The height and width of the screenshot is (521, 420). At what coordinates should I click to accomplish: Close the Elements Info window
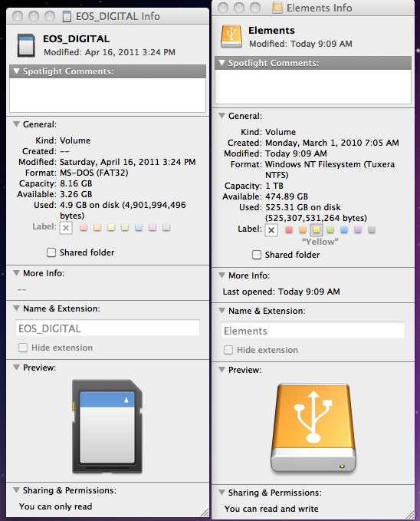point(223,8)
